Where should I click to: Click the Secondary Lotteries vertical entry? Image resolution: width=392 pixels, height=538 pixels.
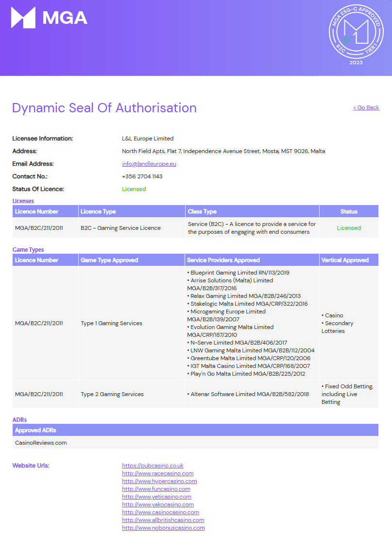point(338,327)
